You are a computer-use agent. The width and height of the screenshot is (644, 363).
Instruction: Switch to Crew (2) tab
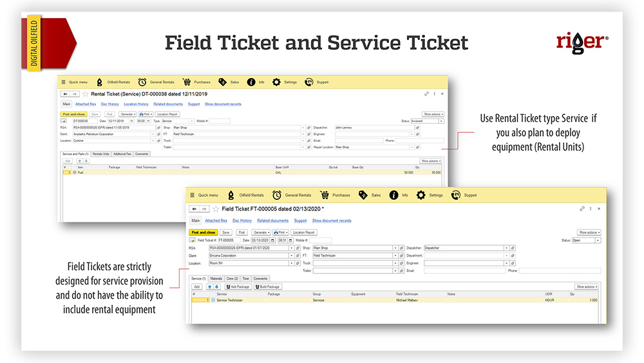tap(232, 279)
